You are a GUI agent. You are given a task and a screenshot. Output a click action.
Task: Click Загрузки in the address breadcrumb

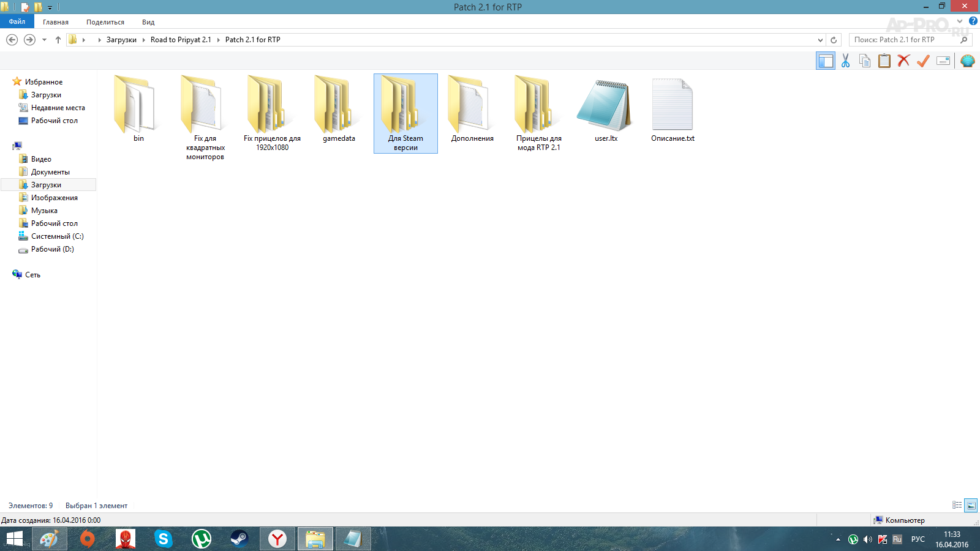pos(121,40)
